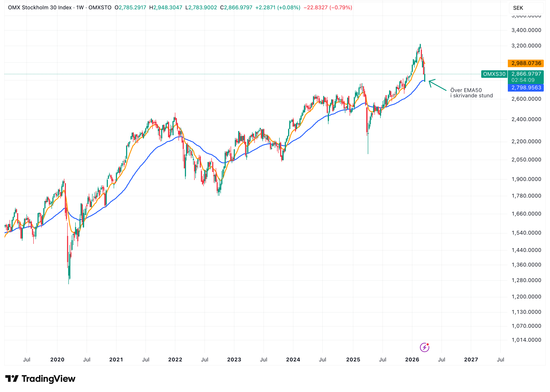Click the 1,014.0000 price axis label

coord(526,340)
